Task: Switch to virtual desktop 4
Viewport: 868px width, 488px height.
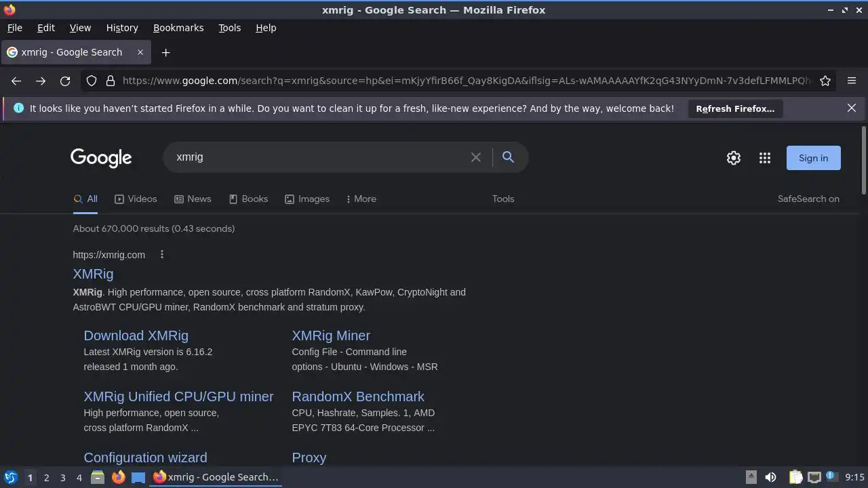Action: [x=79, y=477]
